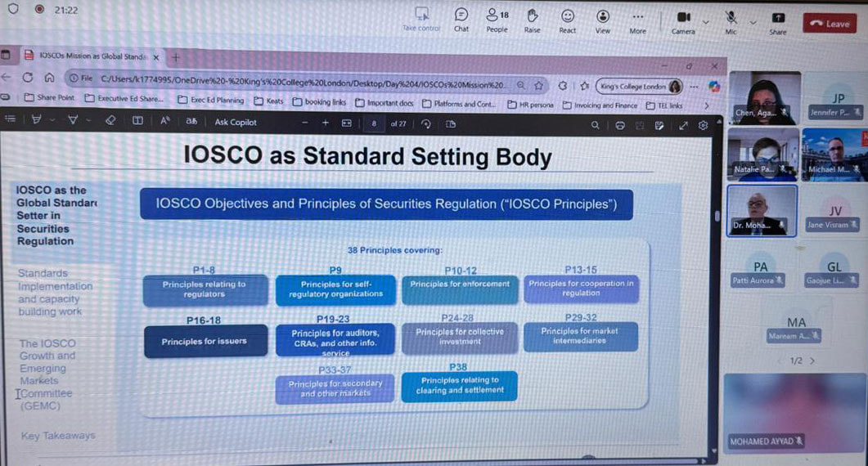Click the Share screen icon
Image resolution: width=868 pixels, height=466 pixels.
[x=778, y=19]
